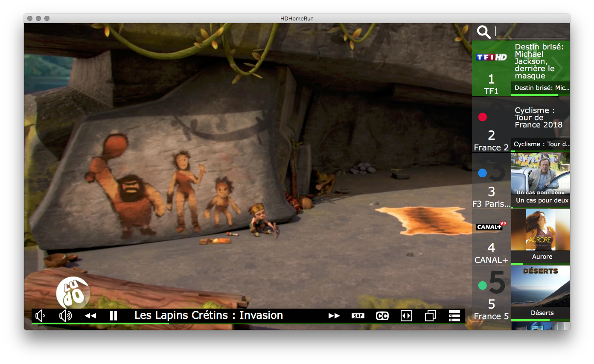Click the TF1 HD channel logo
594x364 pixels.
(492, 57)
